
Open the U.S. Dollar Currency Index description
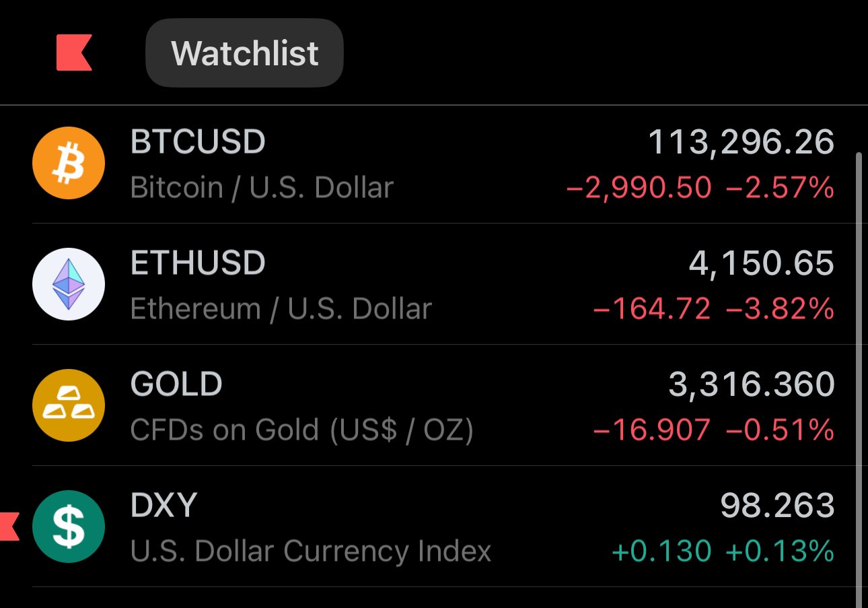click(311, 551)
